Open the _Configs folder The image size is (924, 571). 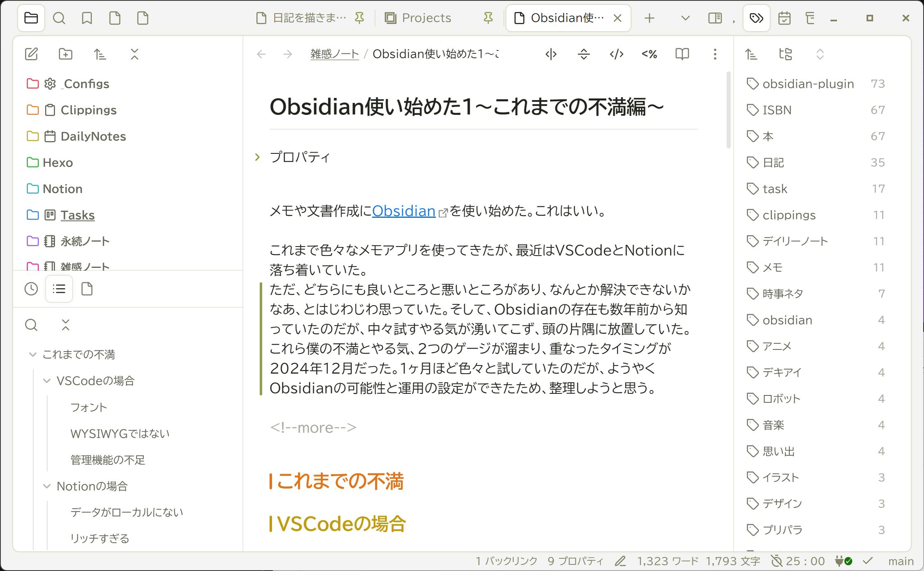(x=128, y=84)
